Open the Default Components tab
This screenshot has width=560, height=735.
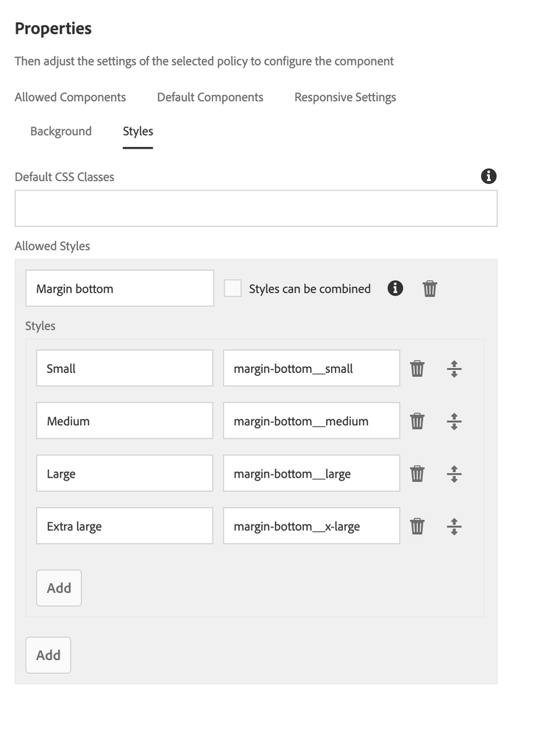pos(210,97)
